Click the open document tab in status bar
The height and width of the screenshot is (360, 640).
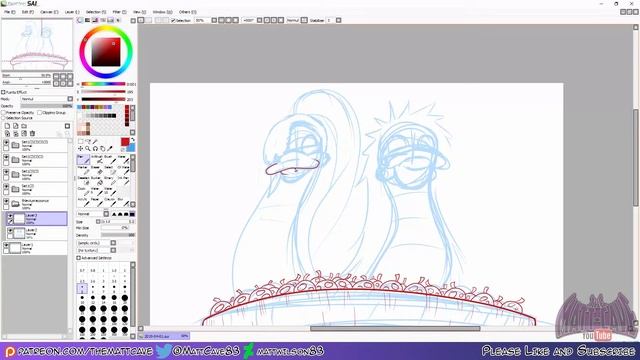pyautogui.click(x=163, y=336)
